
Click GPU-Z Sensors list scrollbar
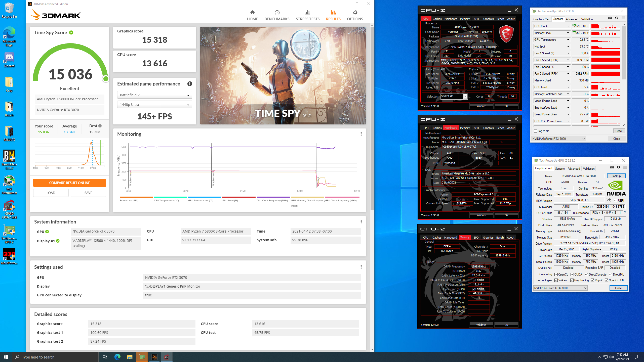coord(624,53)
